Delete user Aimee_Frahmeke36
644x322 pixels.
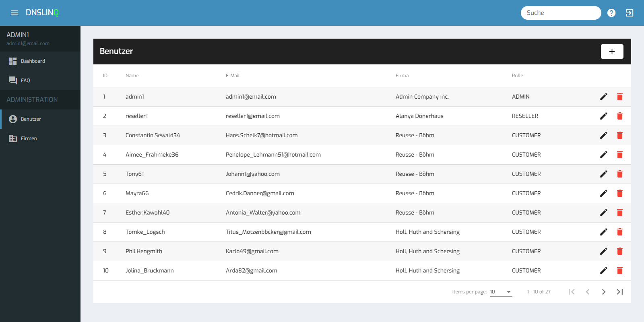(620, 155)
